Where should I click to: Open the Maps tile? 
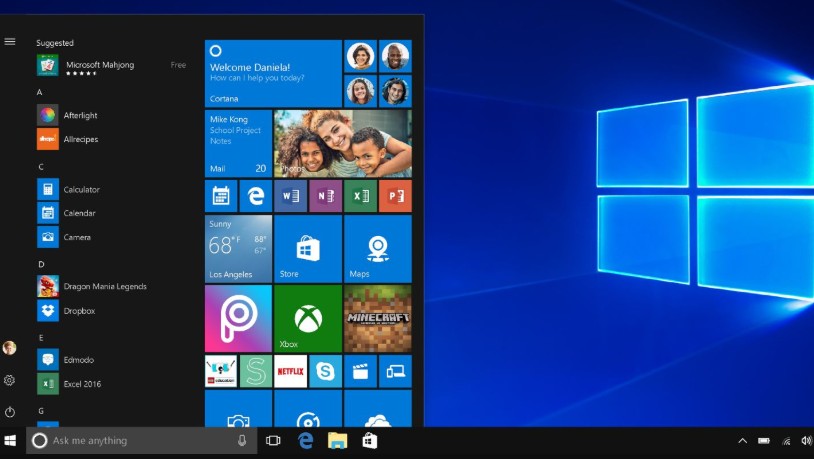coord(378,249)
